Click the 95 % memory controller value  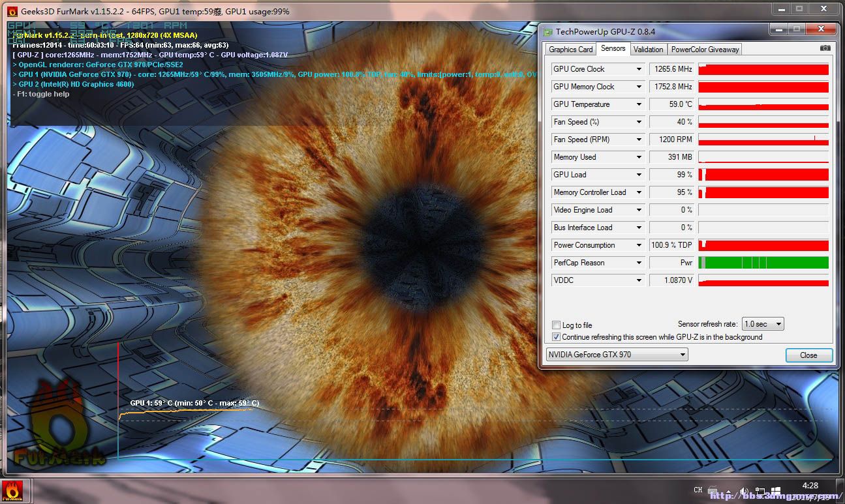pos(671,192)
